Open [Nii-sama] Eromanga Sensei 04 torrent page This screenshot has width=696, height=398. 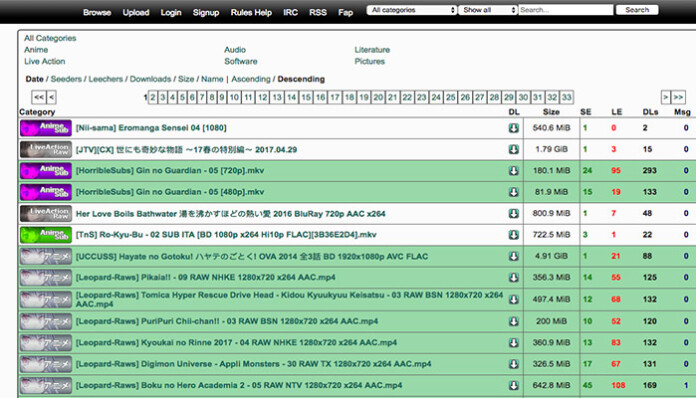(x=151, y=128)
